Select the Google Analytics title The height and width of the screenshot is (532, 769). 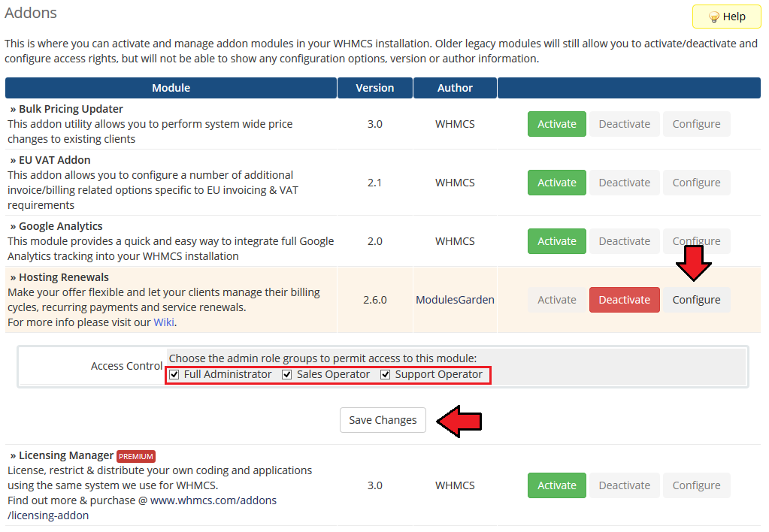[x=60, y=226]
